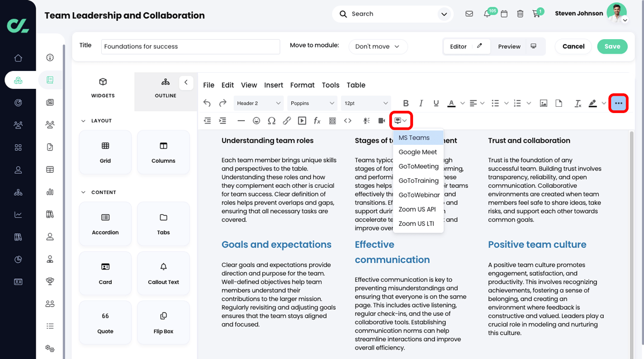The height and width of the screenshot is (359, 644).
Task: Click text color A swatch button
Action: pos(451,103)
